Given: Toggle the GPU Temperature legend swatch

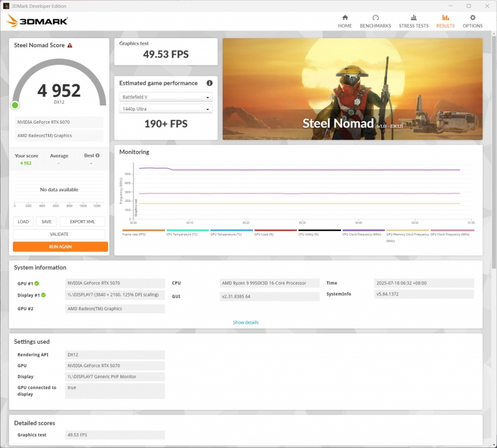Looking at the screenshot, I should (x=232, y=230).
